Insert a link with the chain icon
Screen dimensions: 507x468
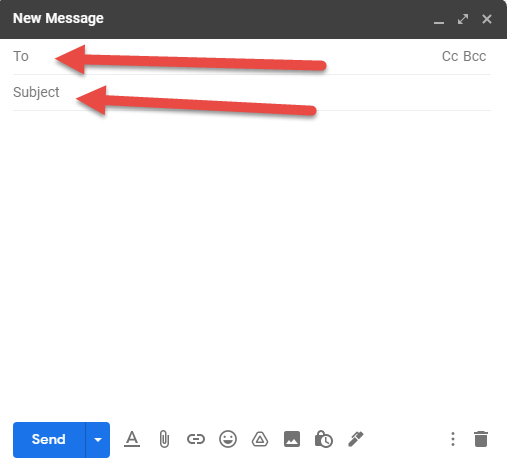click(196, 439)
